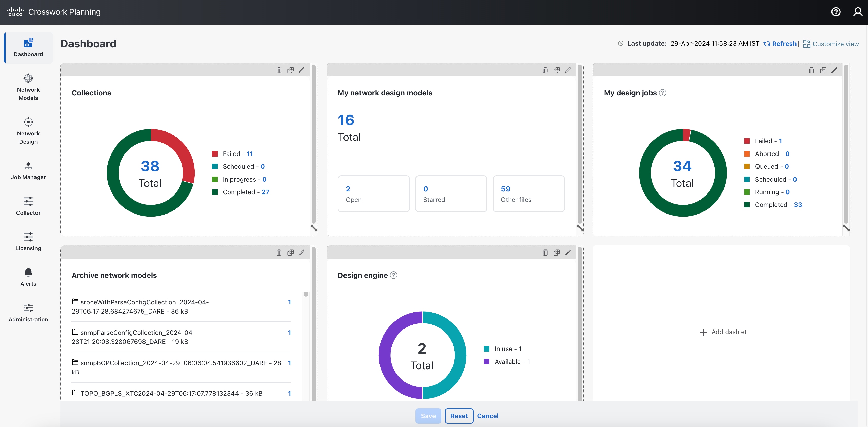Open Network Design from the sidebar
Viewport: 868px width, 427px height.
[28, 131]
